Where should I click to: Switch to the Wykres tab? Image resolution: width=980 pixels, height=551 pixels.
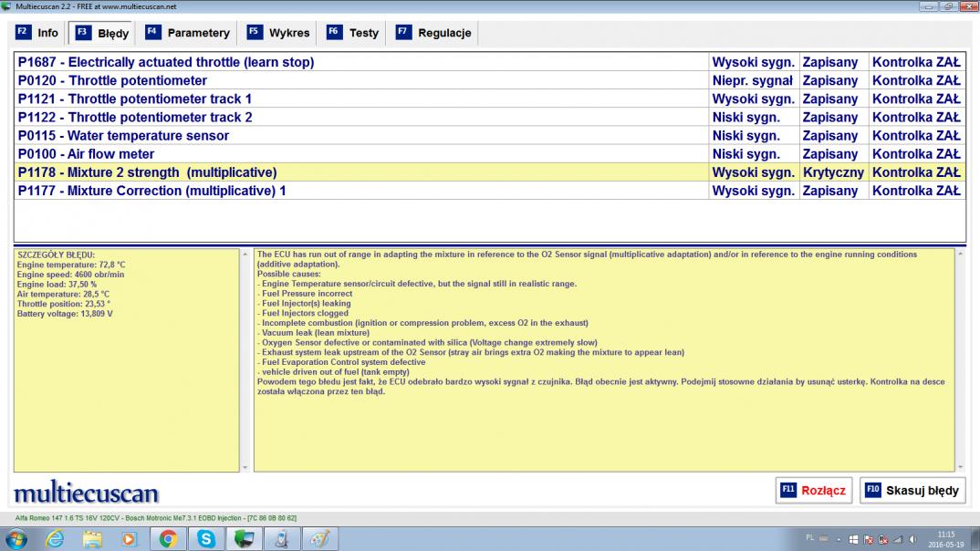[278, 33]
